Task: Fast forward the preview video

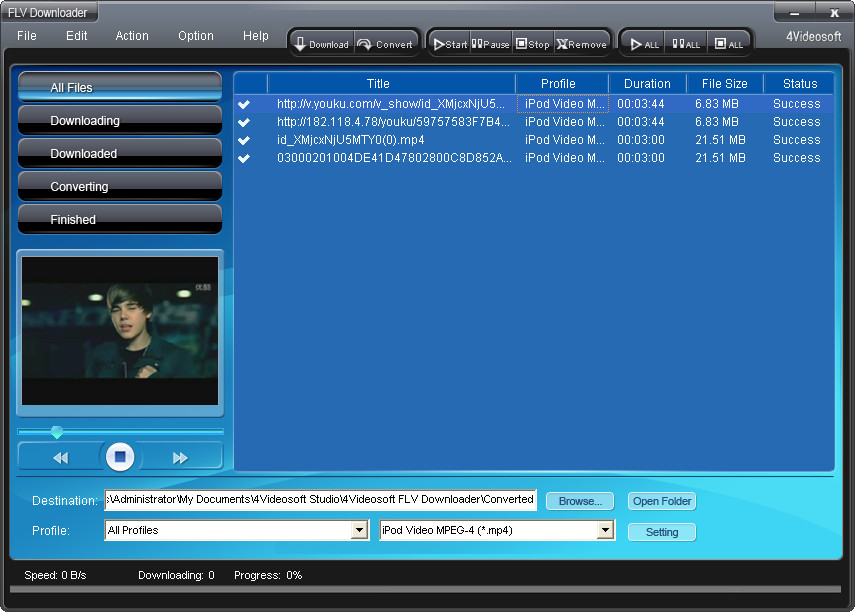Action: click(x=180, y=458)
